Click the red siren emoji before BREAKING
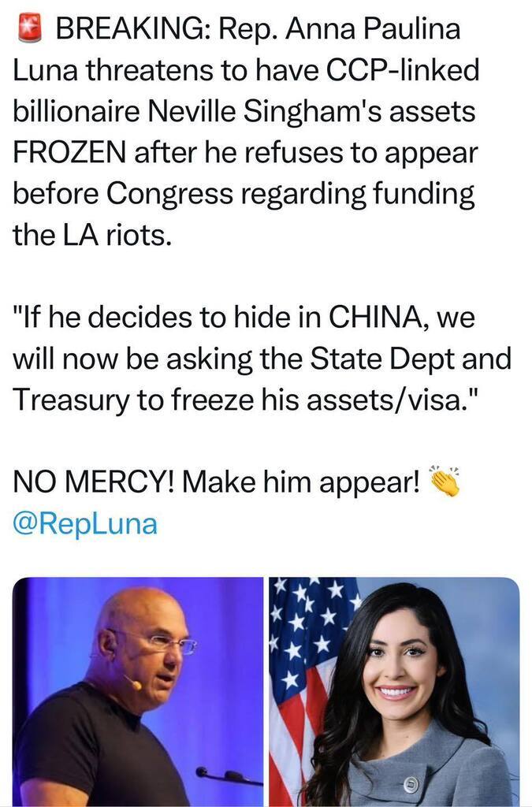The width and height of the screenshot is (532, 807). (29, 28)
